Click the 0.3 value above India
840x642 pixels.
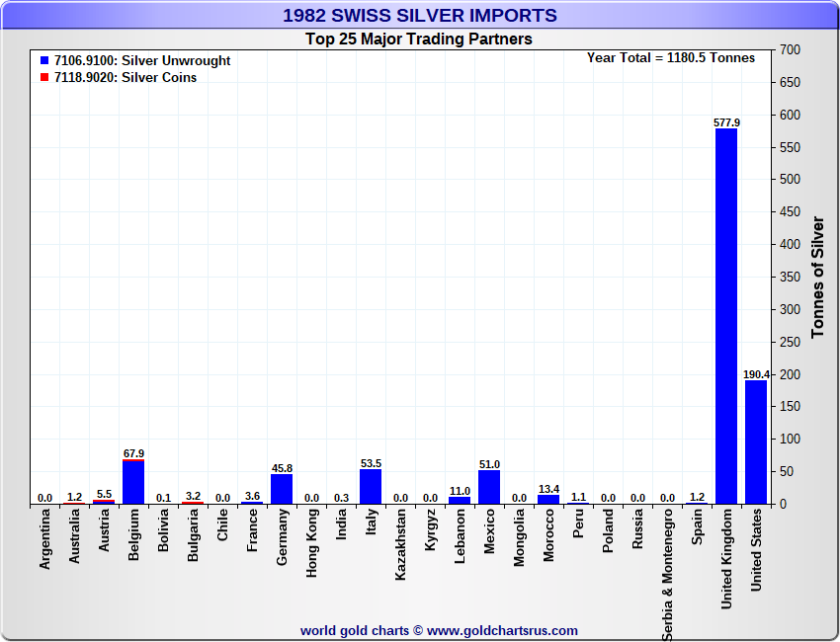pos(341,498)
